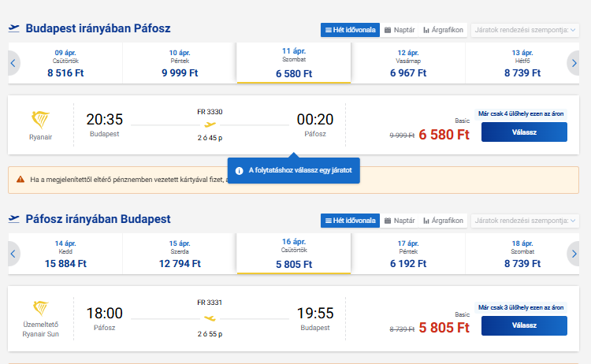Select 17 ápr. Péntek return date

coord(408,253)
